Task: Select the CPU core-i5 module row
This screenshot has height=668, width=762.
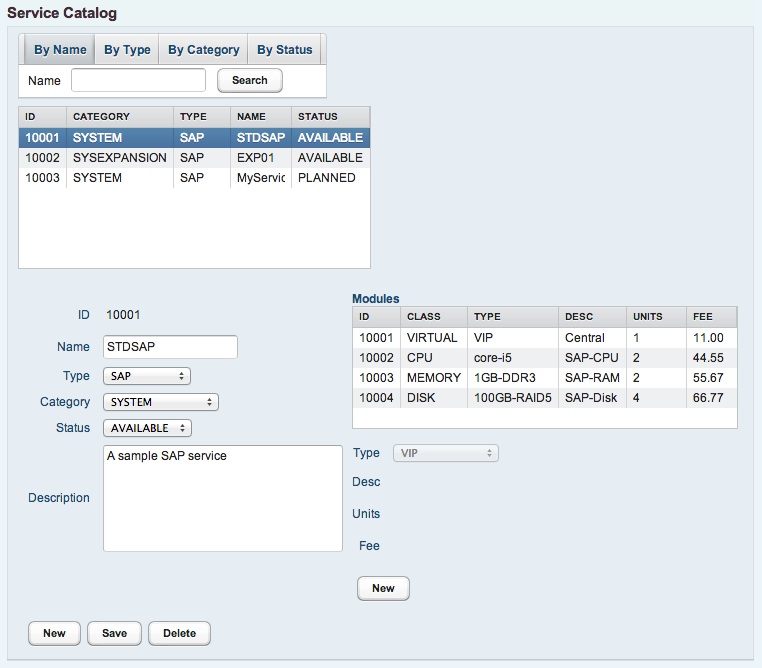Action: [545, 358]
